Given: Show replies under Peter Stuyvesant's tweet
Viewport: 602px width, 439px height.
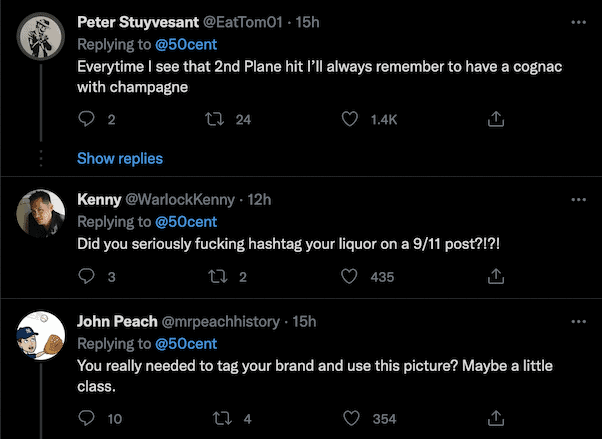Looking at the screenshot, I should 119,158.
